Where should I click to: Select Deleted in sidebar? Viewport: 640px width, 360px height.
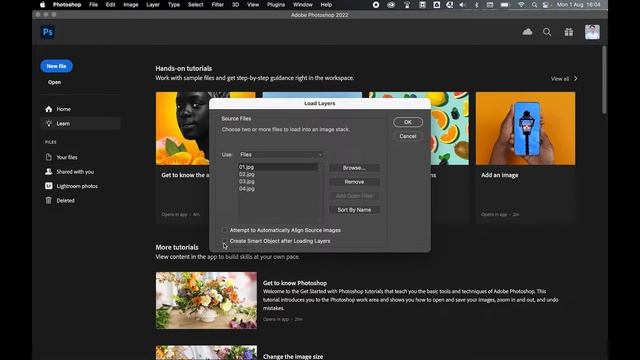pyautogui.click(x=80, y=200)
